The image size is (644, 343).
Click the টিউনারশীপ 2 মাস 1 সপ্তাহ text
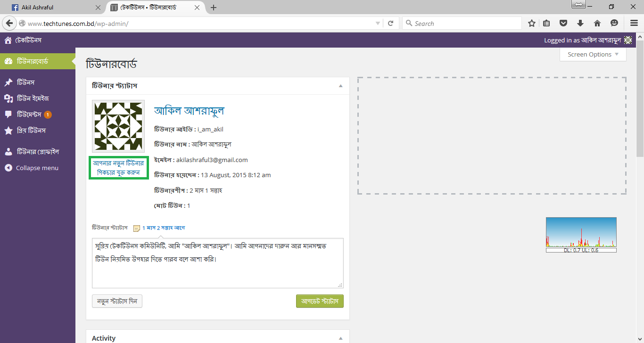188,191
